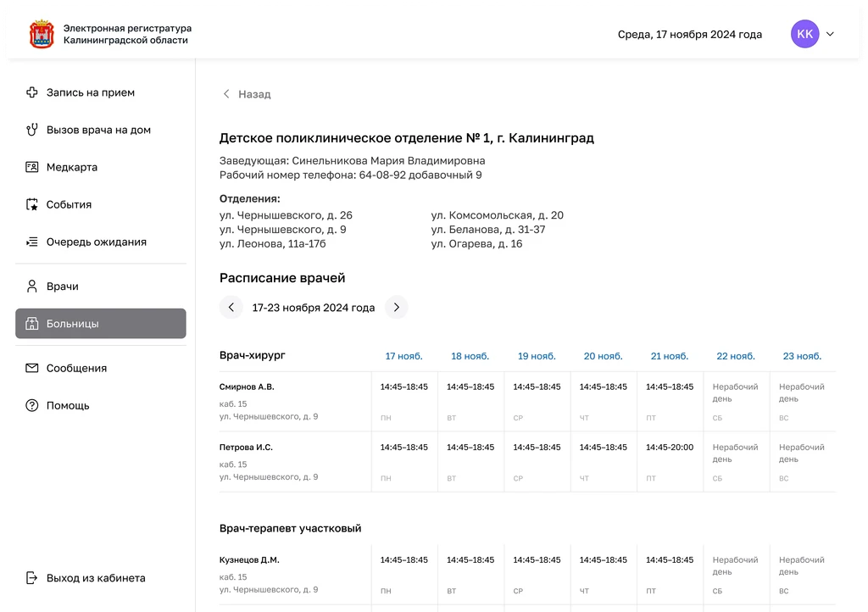Select the Больницы menu item
Viewport: 868px width, 612px height.
click(101, 324)
